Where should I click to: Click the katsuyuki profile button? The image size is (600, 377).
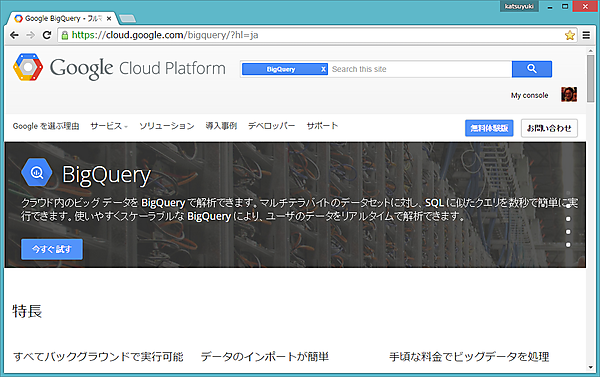(519, 6)
